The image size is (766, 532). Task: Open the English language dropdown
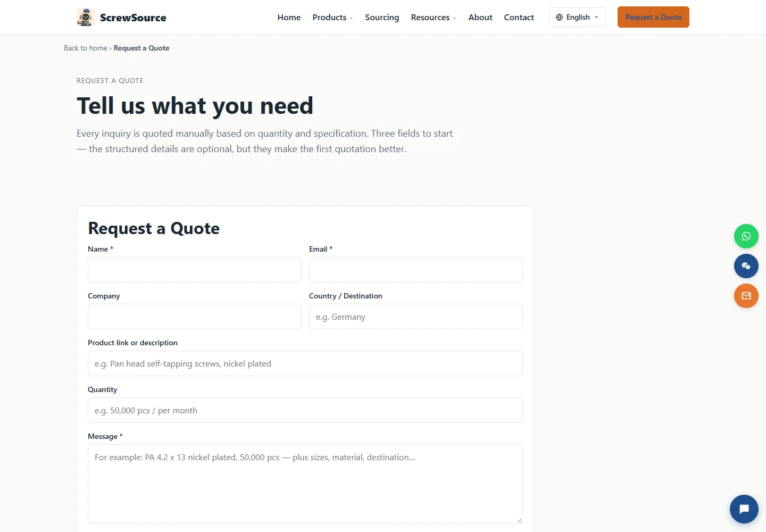point(577,17)
